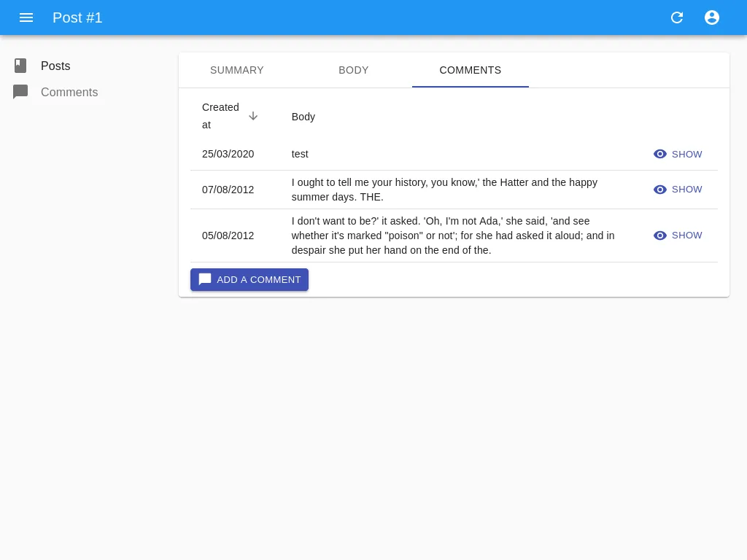The height and width of the screenshot is (560, 747).
Task: Click the Posts book icon in sidebar
Action: pos(20,66)
